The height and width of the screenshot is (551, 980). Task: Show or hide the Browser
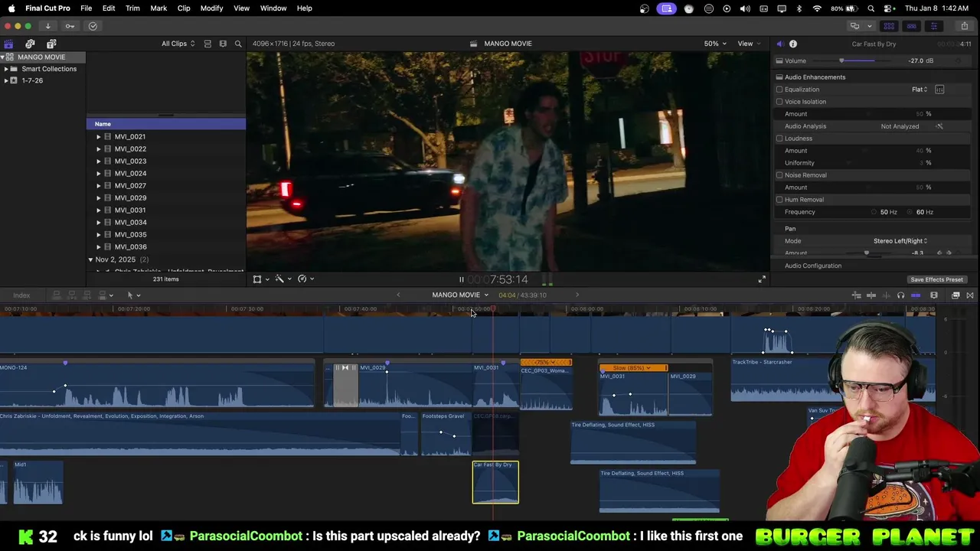[889, 26]
